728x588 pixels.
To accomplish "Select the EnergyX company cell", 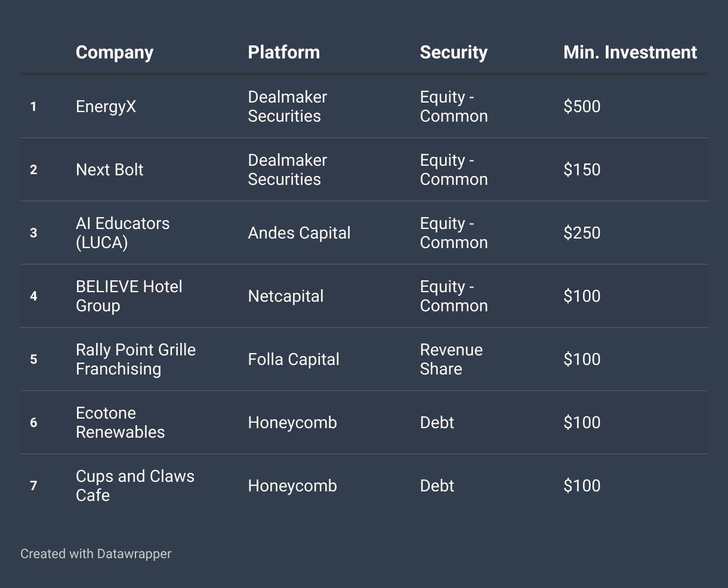I will point(106,107).
